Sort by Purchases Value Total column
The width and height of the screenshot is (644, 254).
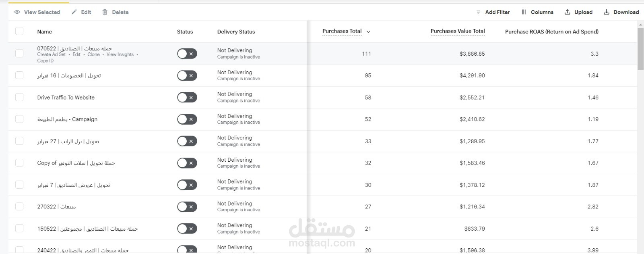(457, 31)
